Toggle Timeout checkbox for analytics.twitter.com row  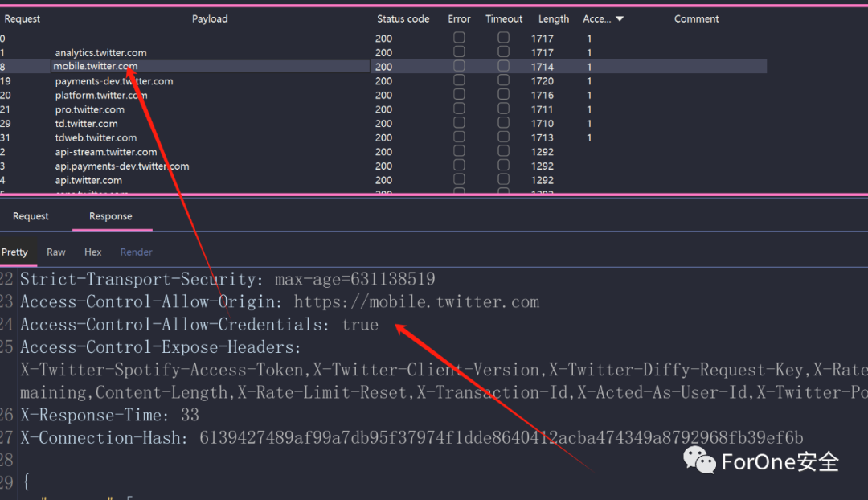(503, 51)
